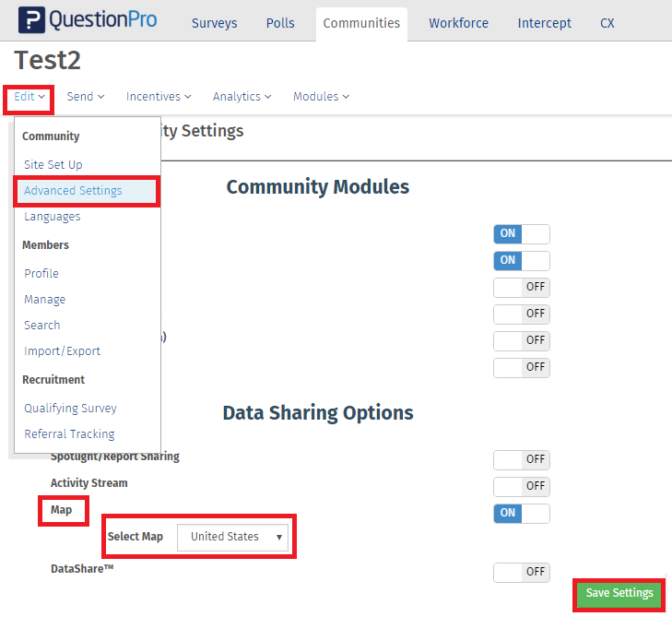Image resolution: width=672 pixels, height=617 pixels.
Task: Open Profile under Members
Action: (41, 274)
